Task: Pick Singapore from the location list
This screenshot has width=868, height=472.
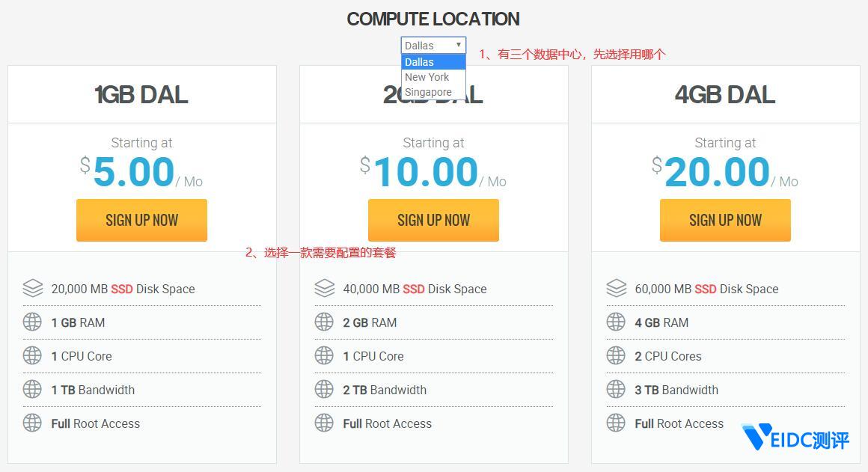Action: 428,92
